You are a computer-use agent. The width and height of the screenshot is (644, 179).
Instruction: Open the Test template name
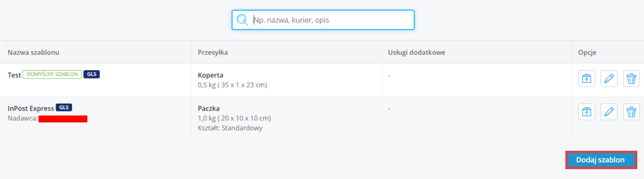point(14,75)
